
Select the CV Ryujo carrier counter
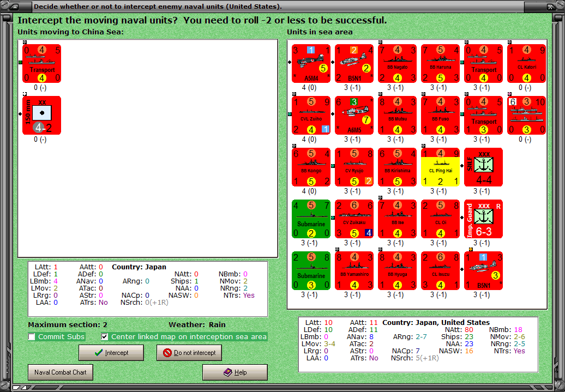pyautogui.click(x=354, y=167)
